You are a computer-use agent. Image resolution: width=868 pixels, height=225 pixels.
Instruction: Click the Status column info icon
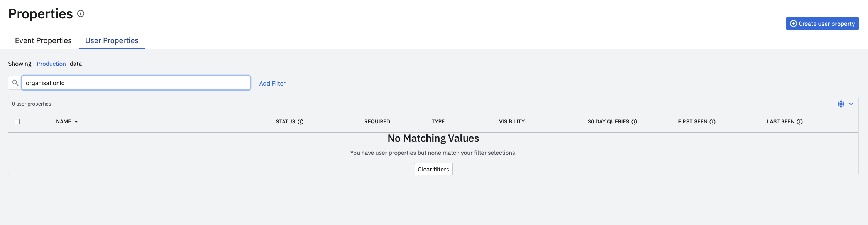tap(301, 122)
